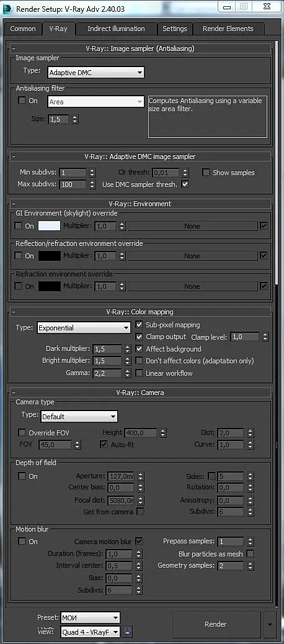Increase Max subdivs with spinner arrows
The height and width of the screenshot is (644, 284).
92,183
